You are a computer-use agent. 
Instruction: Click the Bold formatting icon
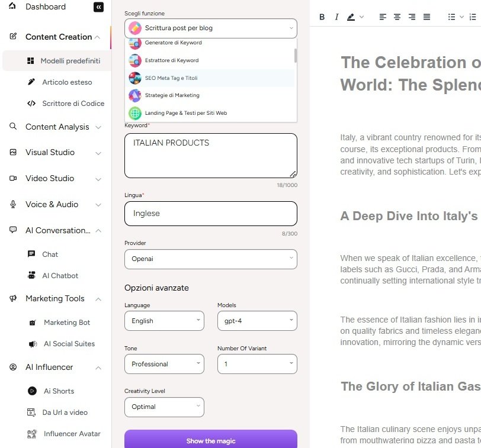click(x=322, y=17)
